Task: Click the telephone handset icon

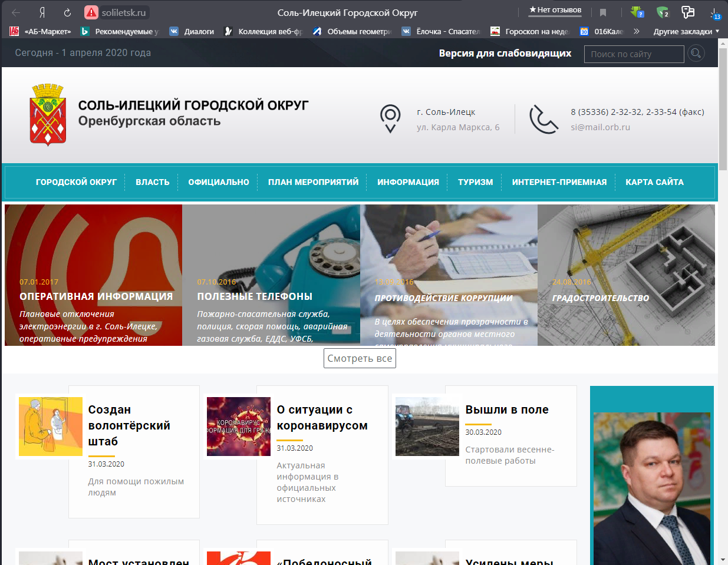Action: coord(543,119)
